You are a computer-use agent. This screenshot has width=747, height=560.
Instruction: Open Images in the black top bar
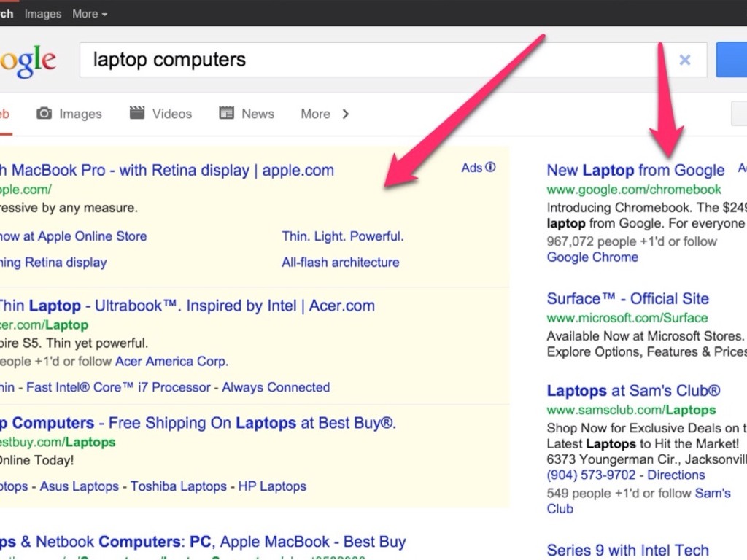43,14
